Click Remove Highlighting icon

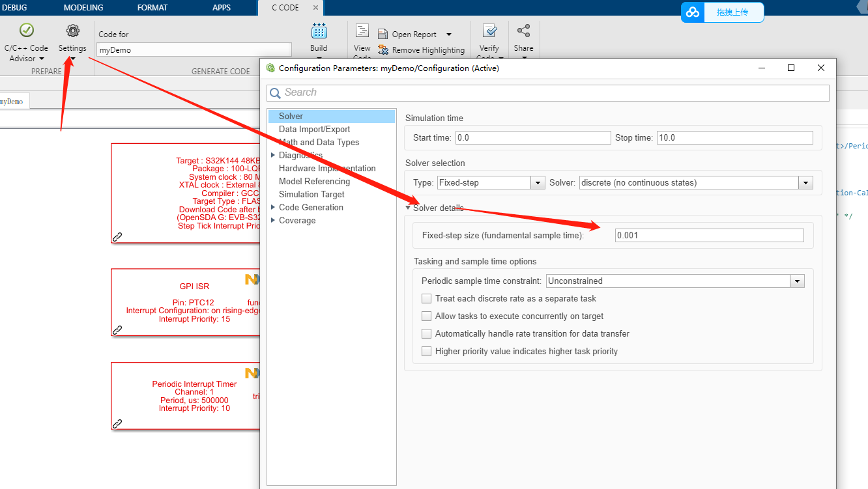tap(383, 50)
